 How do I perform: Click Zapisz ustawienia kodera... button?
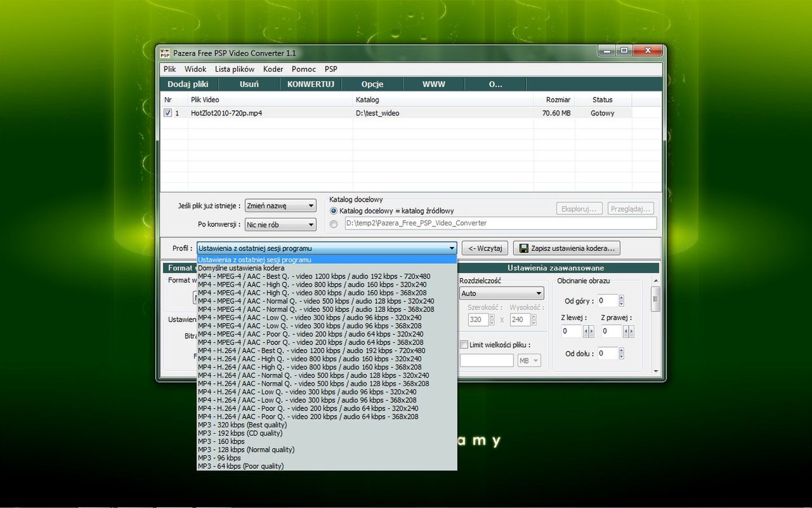point(566,248)
